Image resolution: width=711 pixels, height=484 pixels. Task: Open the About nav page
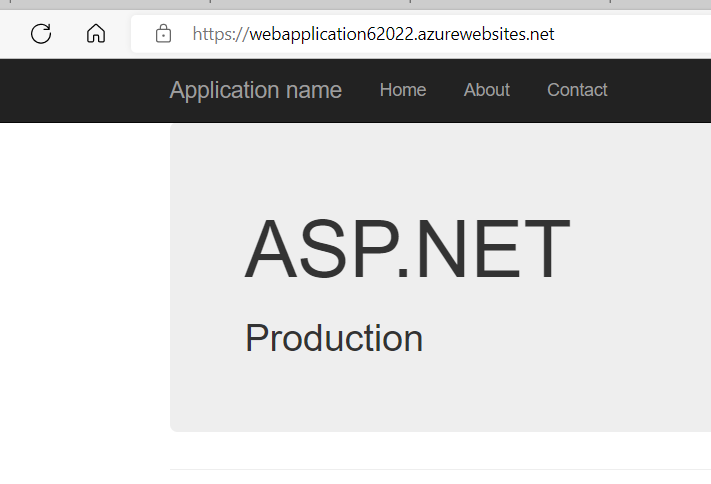(x=487, y=90)
